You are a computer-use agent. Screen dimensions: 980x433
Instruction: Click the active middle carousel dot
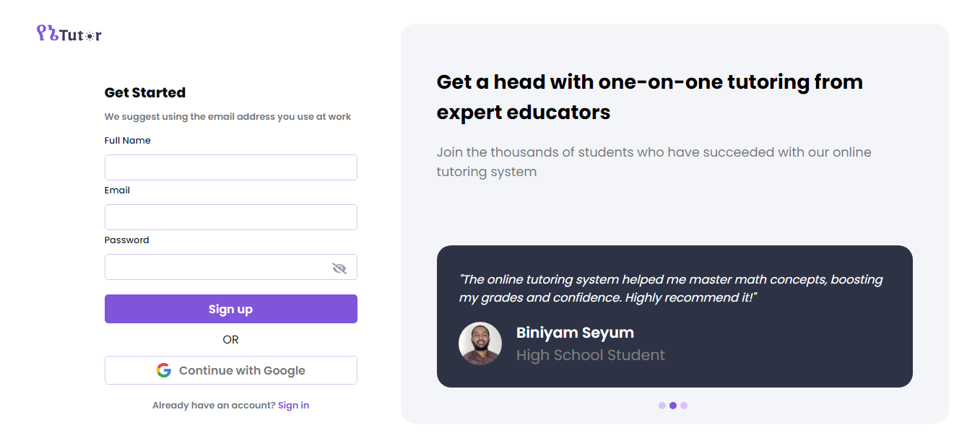[x=673, y=405]
